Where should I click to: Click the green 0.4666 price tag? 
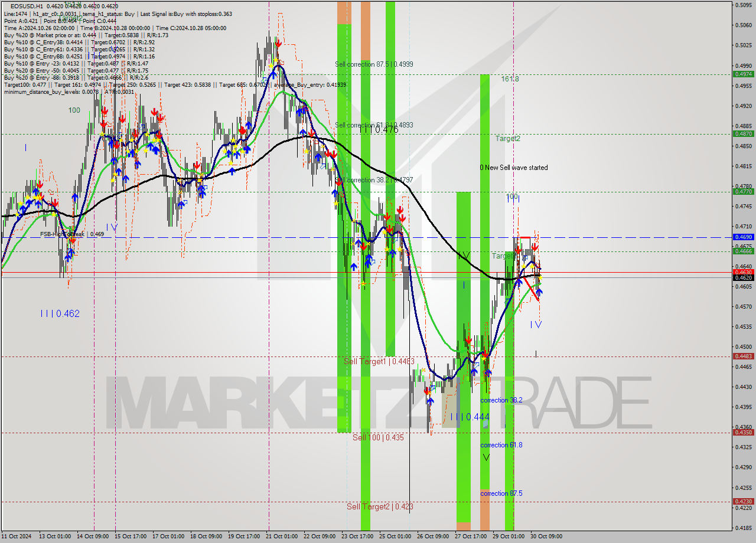[742, 251]
